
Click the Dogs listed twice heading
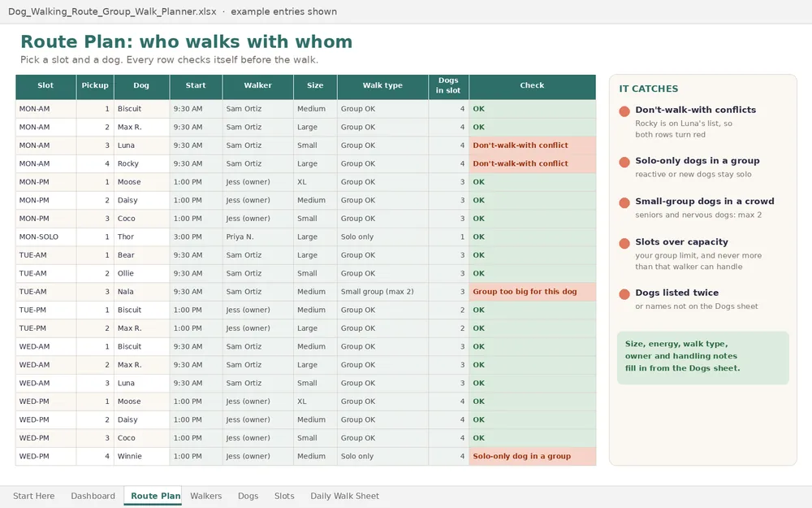(x=677, y=293)
